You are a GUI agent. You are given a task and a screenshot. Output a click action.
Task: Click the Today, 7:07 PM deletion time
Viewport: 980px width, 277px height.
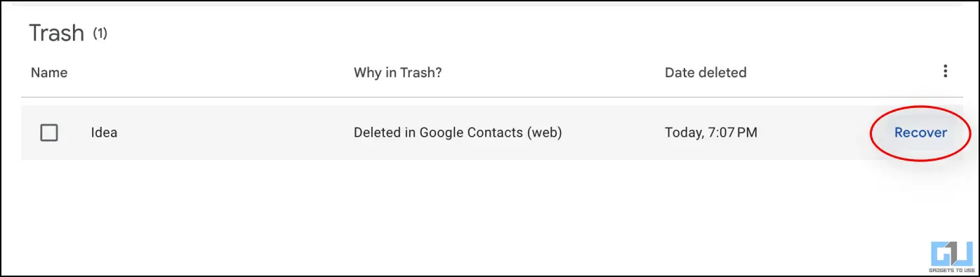(x=711, y=133)
